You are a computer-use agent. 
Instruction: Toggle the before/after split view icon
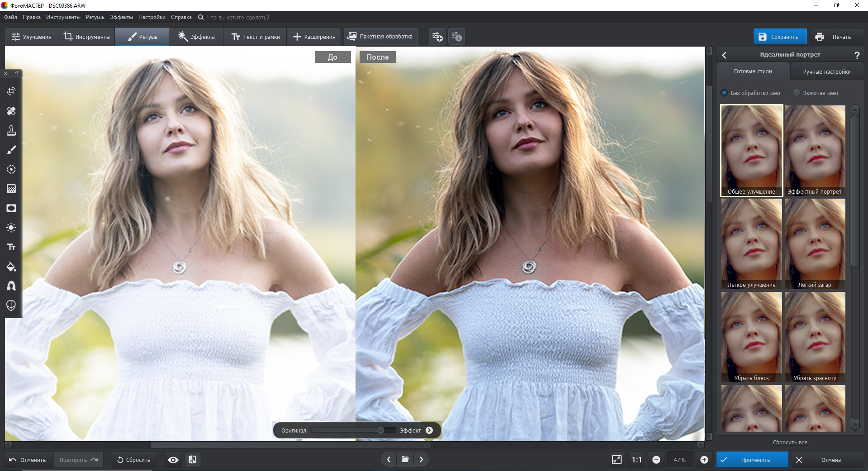[192, 459]
